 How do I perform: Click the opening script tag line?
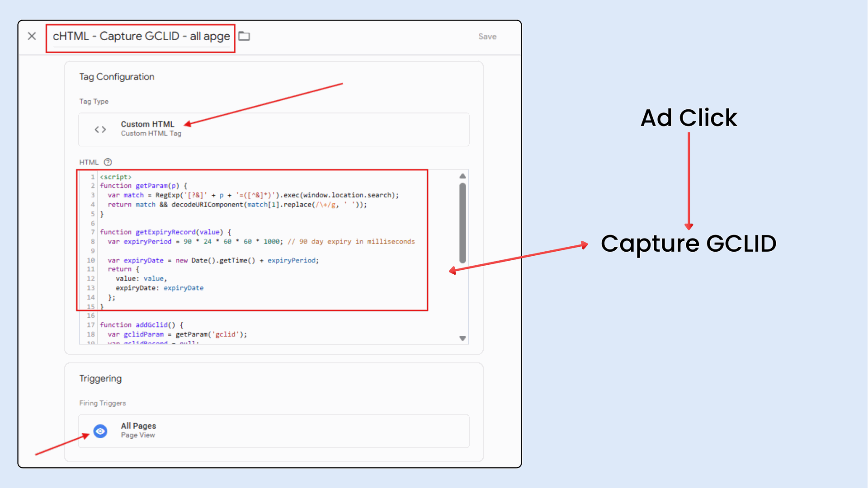(x=116, y=177)
